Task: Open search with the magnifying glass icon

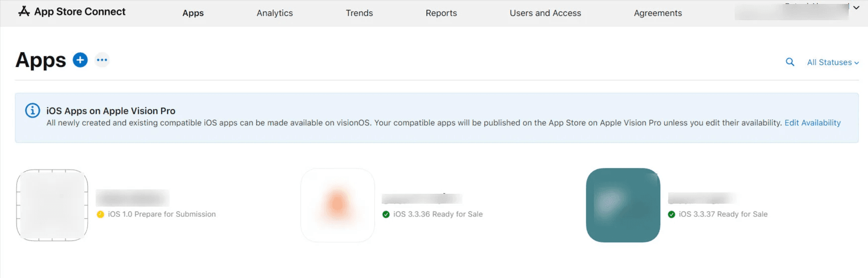Action: pyautogui.click(x=790, y=62)
